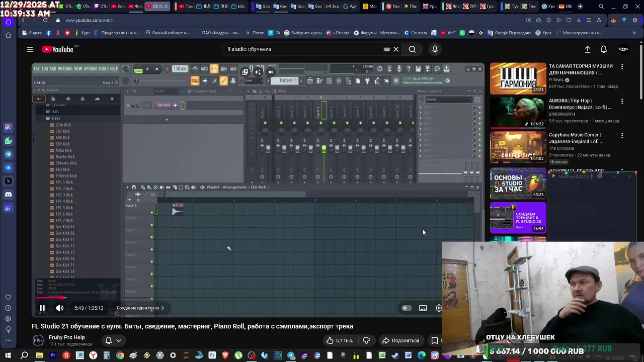Screen dimensions: 644x362
Task: Open the more options dots in Opera sidebar
Action: [x=8, y=340]
